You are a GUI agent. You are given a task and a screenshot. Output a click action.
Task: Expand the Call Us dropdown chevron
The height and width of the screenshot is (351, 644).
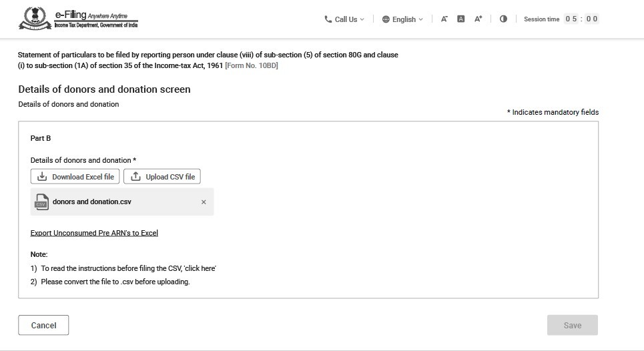pyautogui.click(x=362, y=19)
